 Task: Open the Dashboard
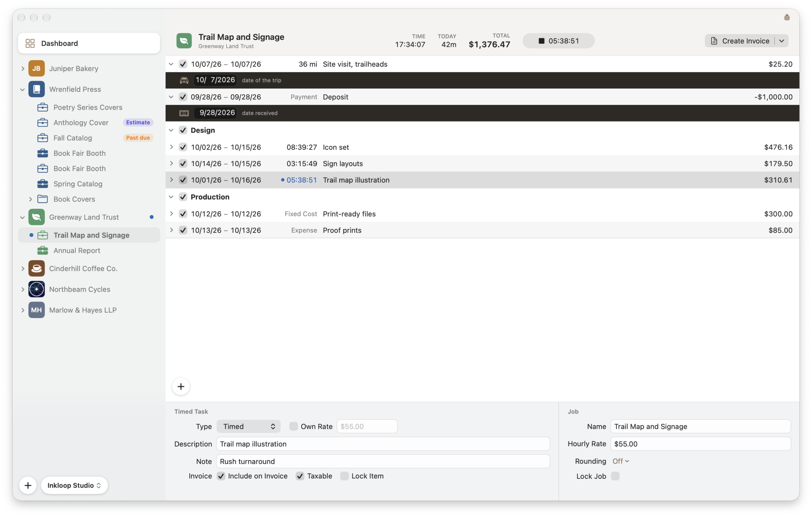pos(89,43)
